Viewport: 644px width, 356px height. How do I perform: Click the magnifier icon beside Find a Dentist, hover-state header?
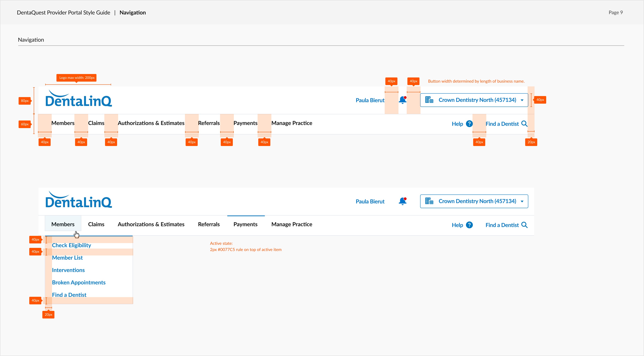524,225
